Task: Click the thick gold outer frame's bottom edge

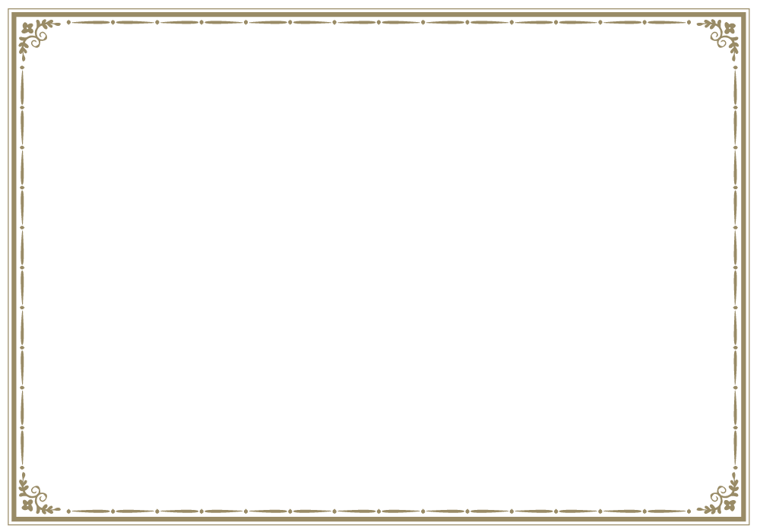Action: (380, 520)
